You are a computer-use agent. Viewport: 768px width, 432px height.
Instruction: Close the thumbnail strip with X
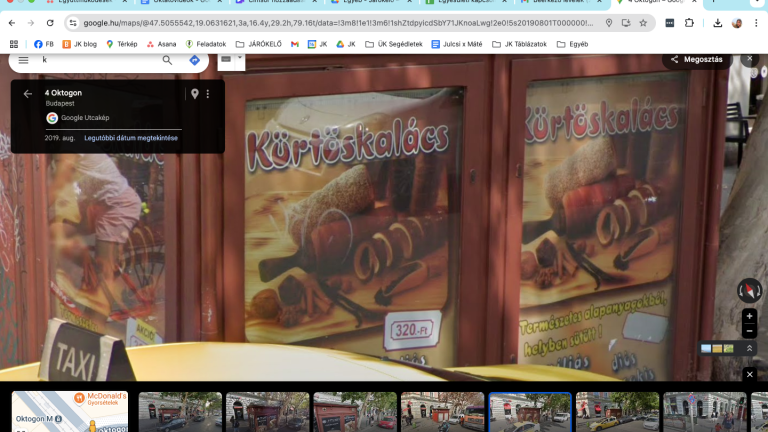tap(749, 375)
